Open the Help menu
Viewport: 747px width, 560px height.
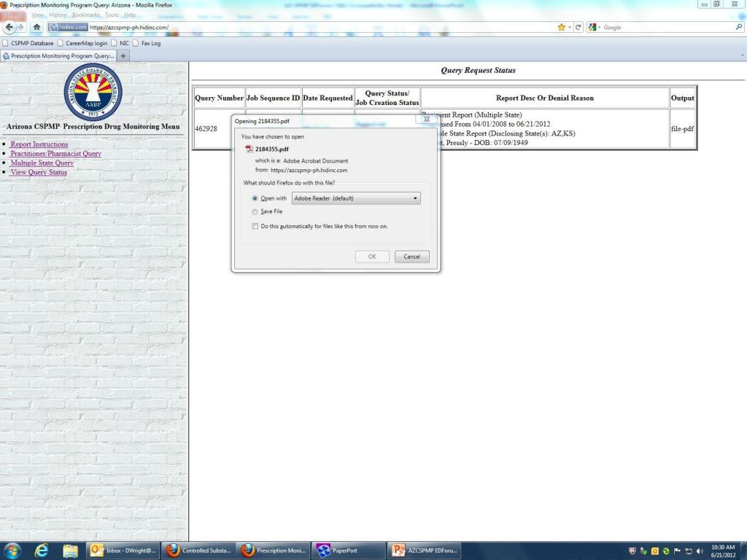tap(130, 15)
